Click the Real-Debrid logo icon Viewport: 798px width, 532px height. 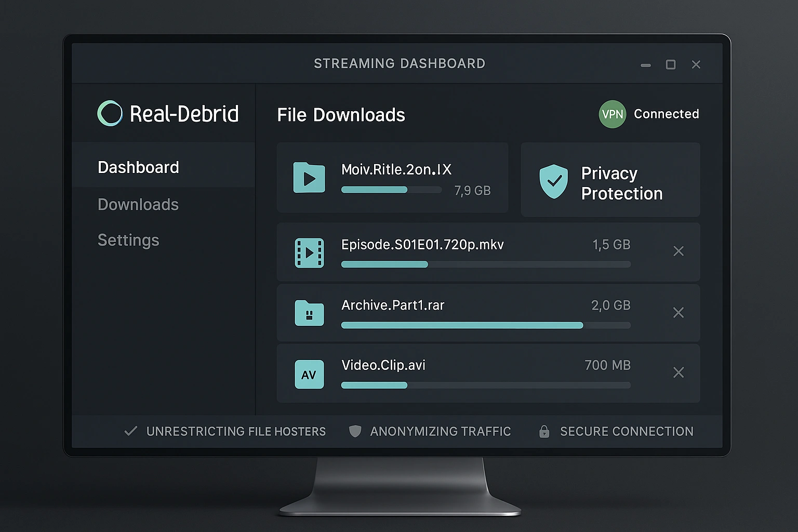coord(110,113)
